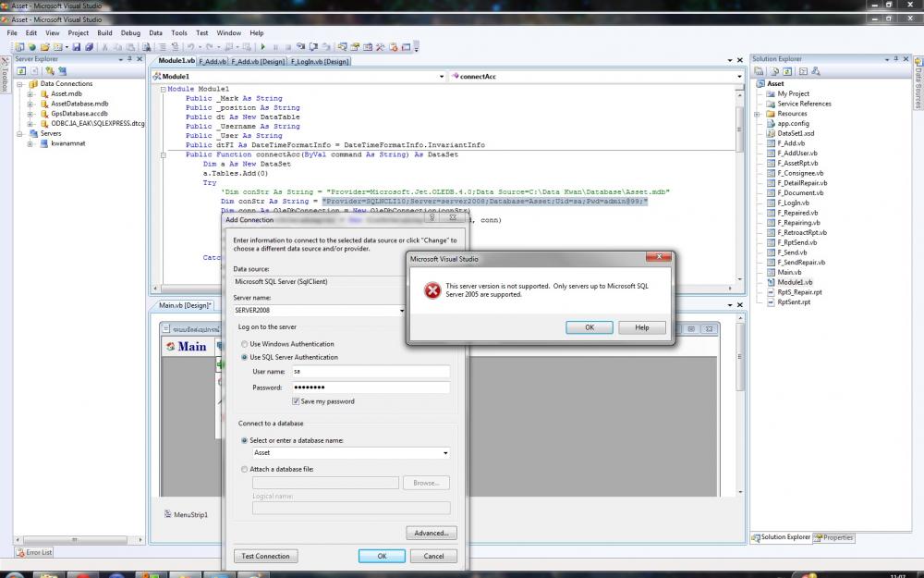Click Connect to Database icon in Server Explorer
This screenshot has width=924, height=578.
click(x=50, y=71)
